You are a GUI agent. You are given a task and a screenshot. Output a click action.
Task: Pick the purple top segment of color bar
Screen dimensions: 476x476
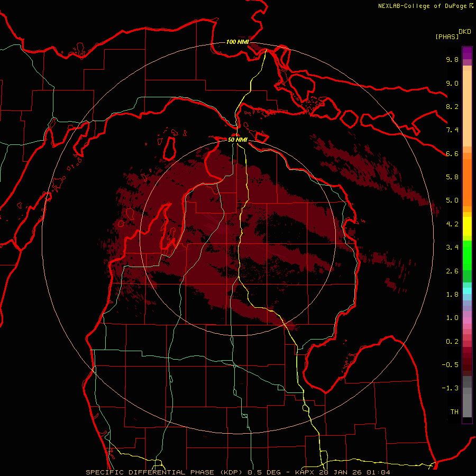(467, 53)
